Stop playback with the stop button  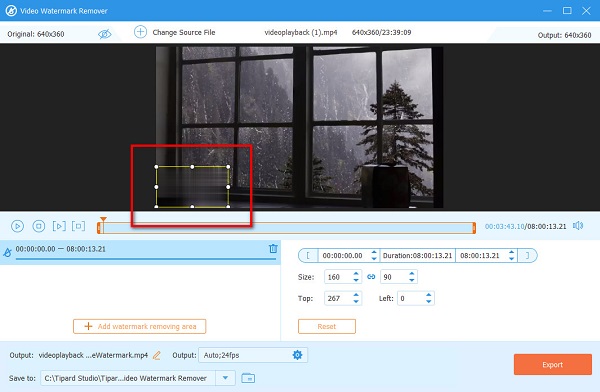pos(38,226)
